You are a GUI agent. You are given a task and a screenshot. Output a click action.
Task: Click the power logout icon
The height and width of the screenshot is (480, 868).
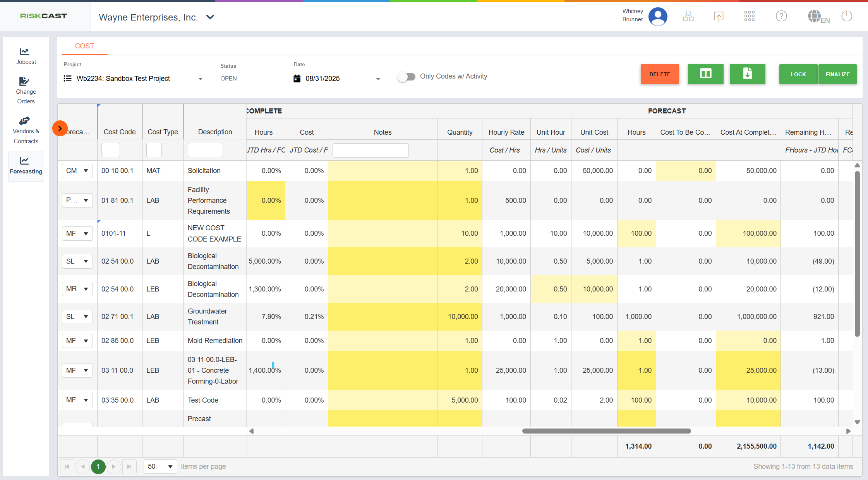coord(846,16)
